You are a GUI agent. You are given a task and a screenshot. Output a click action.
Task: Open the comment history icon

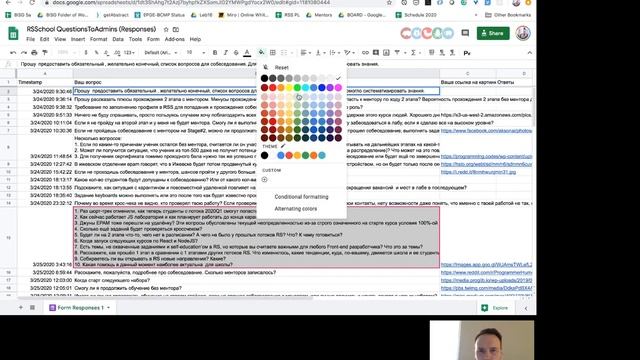pos(465,33)
